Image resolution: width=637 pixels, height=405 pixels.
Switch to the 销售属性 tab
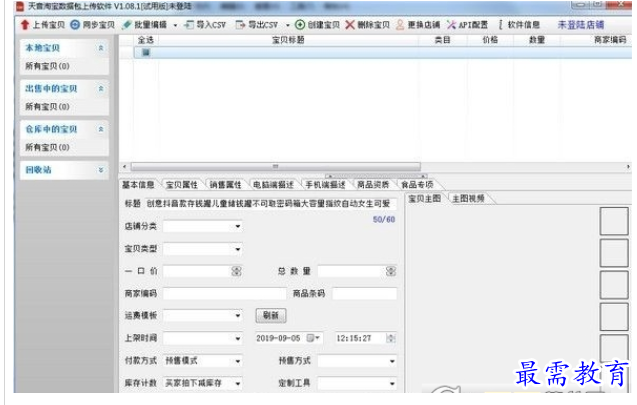click(225, 185)
